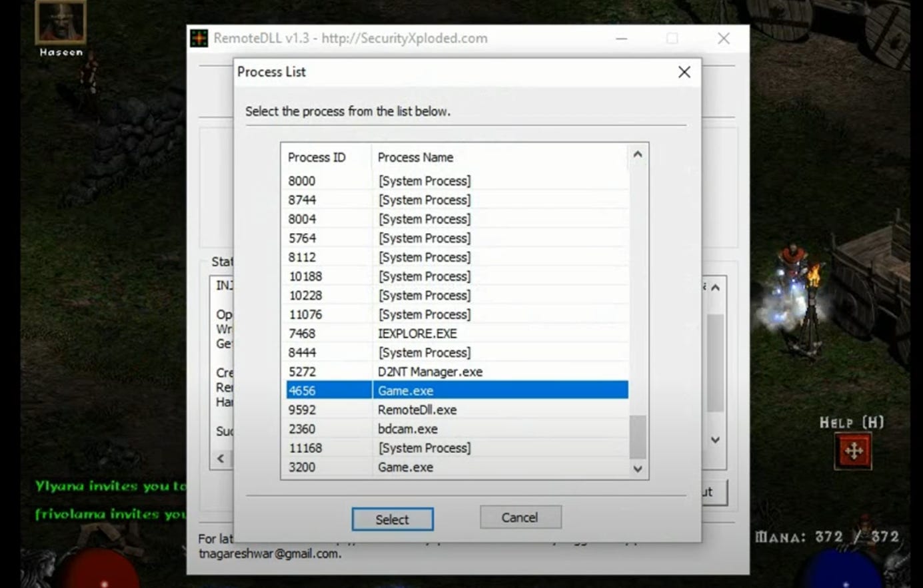Select the RemoteDll.exe process row
The height and width of the screenshot is (588, 923).
[457, 410]
